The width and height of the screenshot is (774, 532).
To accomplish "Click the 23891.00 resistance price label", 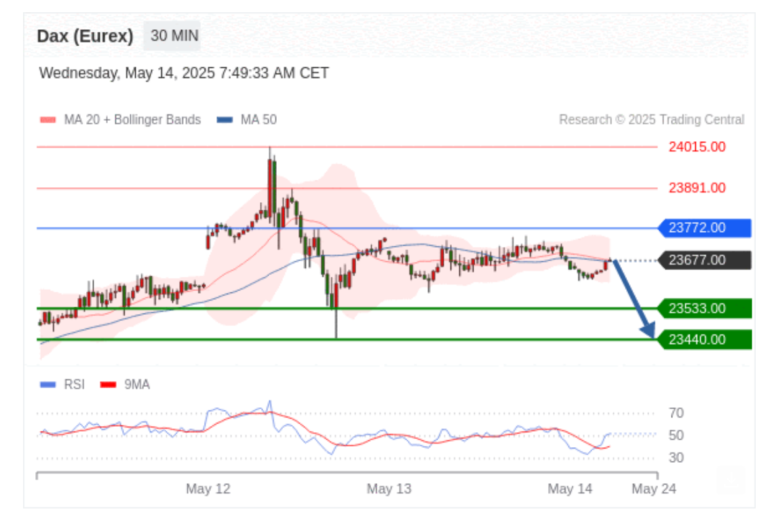I will pos(697,188).
